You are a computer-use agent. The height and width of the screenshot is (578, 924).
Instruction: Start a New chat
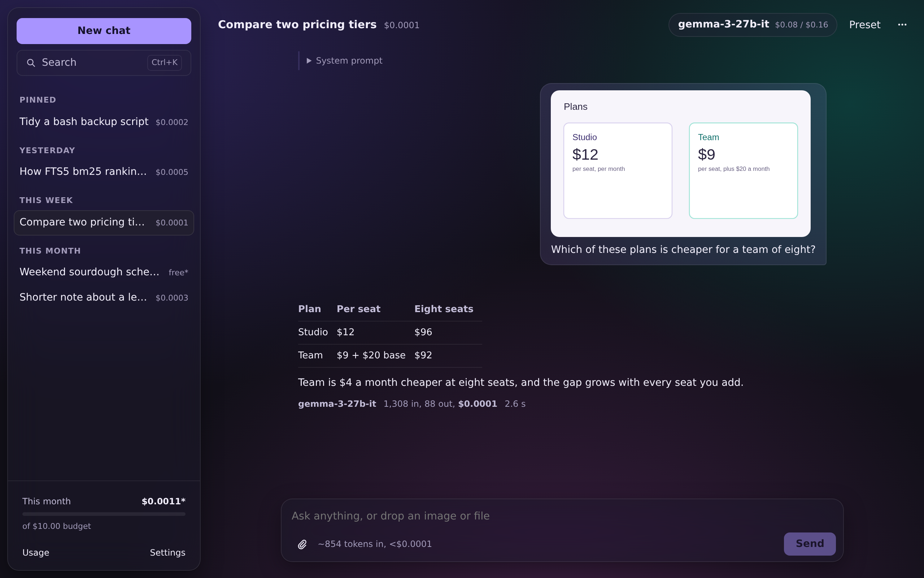104,31
